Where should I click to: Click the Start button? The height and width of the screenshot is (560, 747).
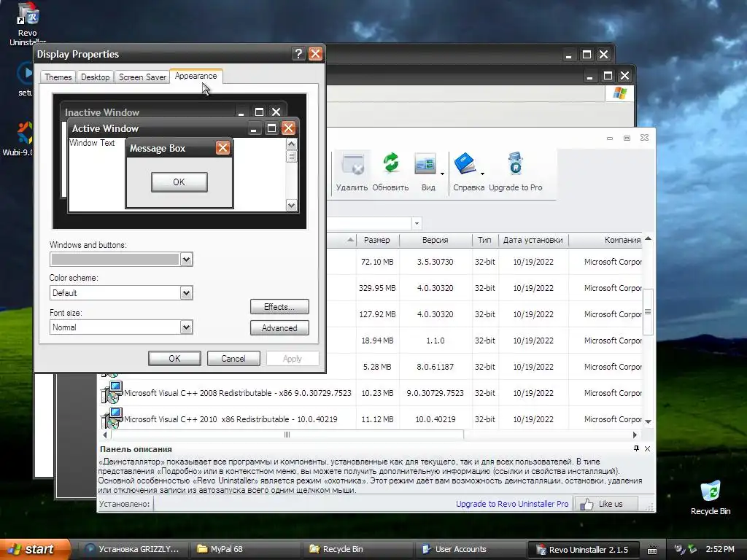tap(34, 549)
